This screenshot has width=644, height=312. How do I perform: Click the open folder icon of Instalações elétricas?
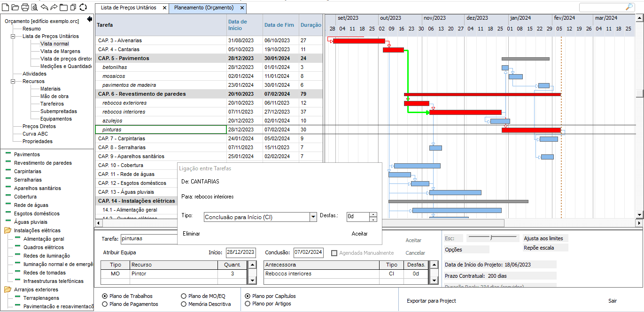tap(8, 230)
